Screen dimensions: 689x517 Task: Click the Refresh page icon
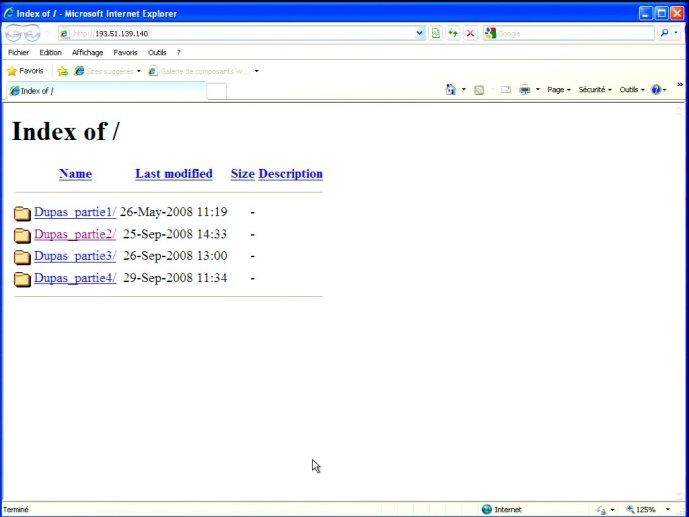point(453,33)
